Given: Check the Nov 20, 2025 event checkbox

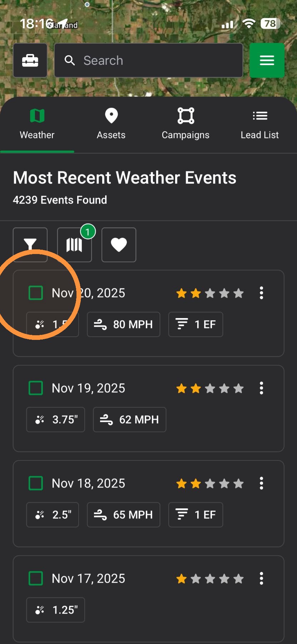Looking at the screenshot, I should click(36, 293).
